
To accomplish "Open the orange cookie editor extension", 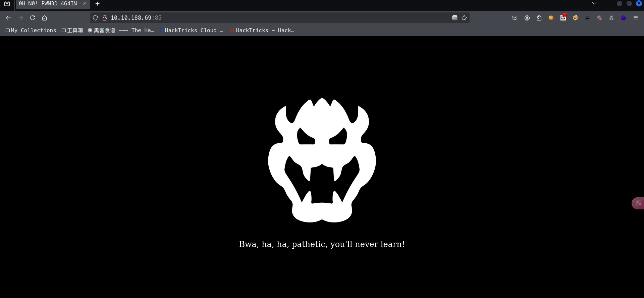I will pyautogui.click(x=575, y=18).
